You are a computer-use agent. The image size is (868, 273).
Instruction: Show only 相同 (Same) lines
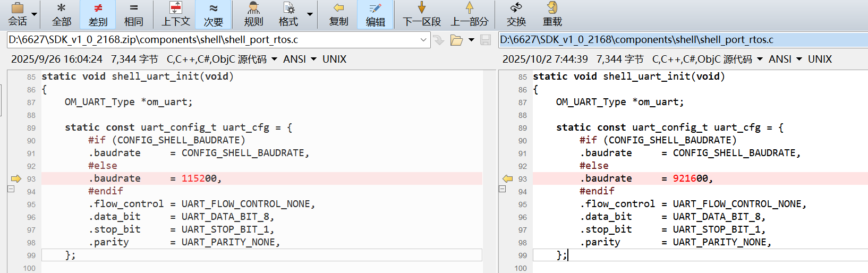tap(133, 14)
